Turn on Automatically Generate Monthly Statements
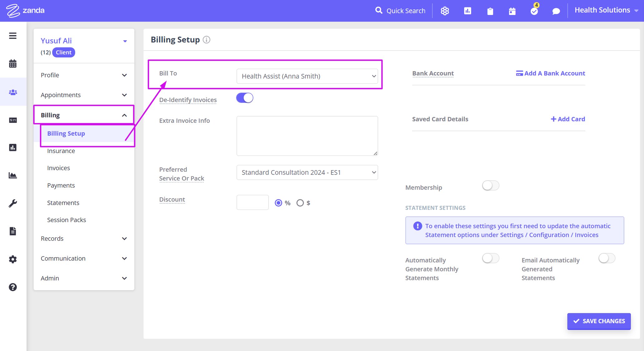 (x=490, y=258)
